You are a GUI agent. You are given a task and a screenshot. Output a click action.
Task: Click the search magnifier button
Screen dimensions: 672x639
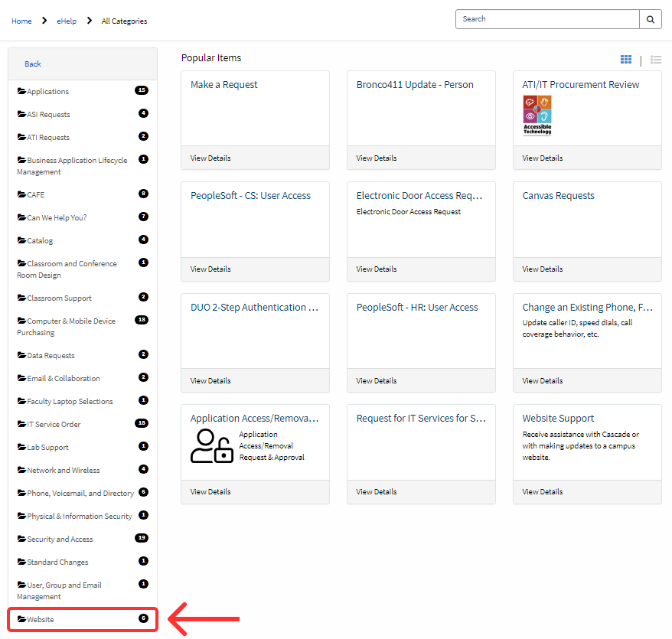coord(650,19)
